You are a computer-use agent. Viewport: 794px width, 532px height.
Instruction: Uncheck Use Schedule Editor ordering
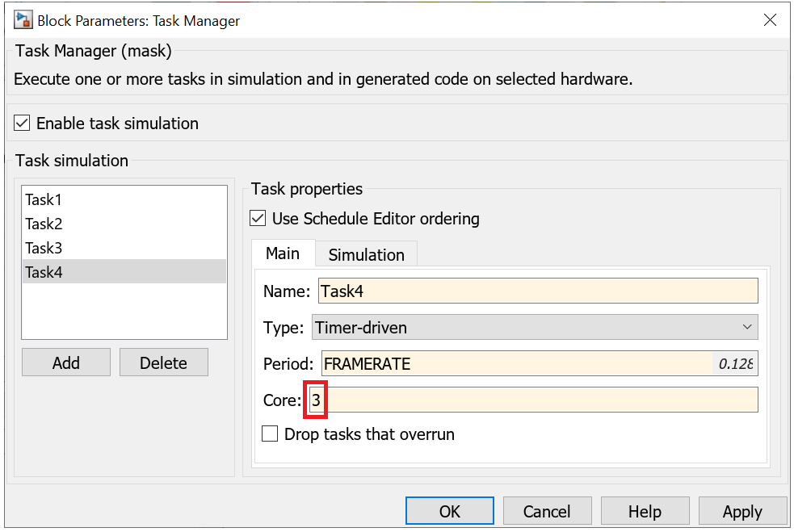tap(258, 219)
